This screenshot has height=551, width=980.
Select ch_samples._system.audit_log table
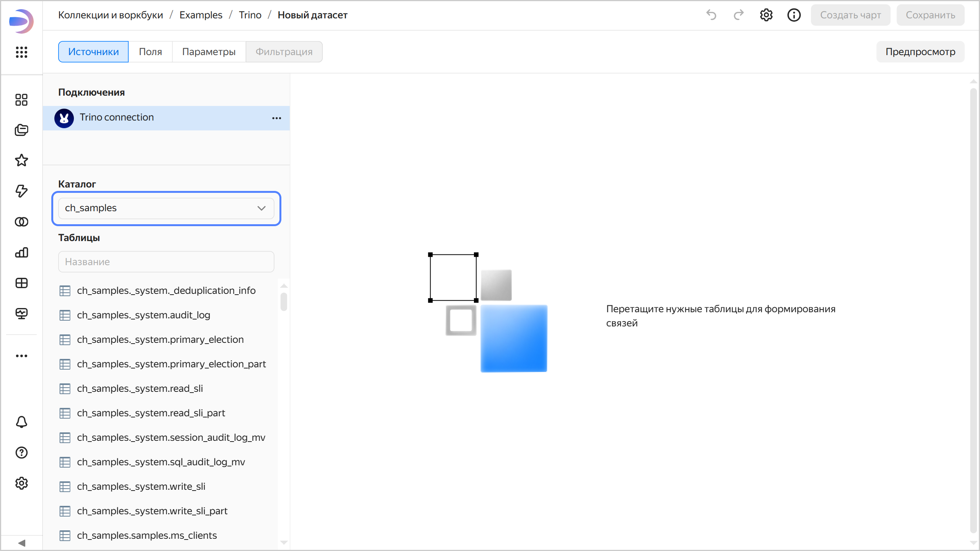[x=144, y=315]
